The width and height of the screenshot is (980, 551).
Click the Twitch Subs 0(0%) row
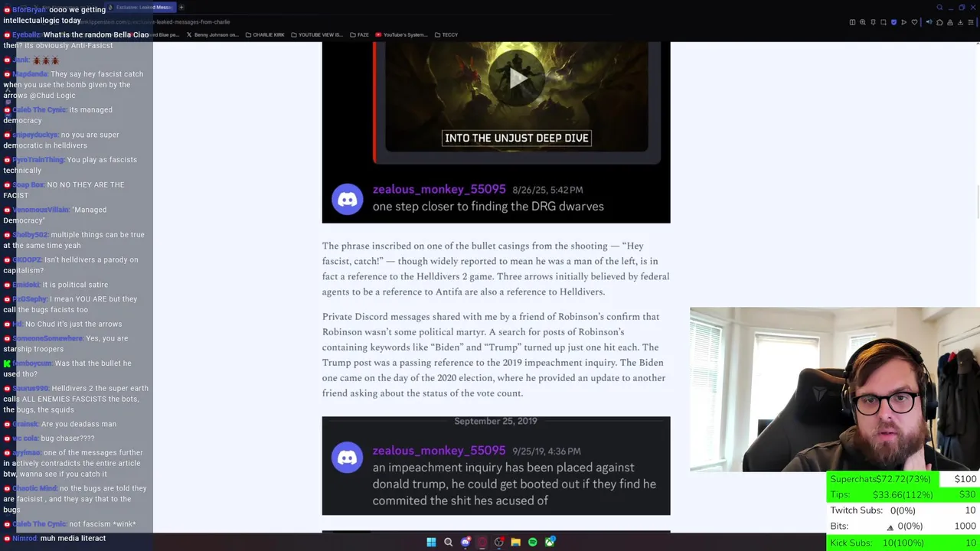coord(903,510)
